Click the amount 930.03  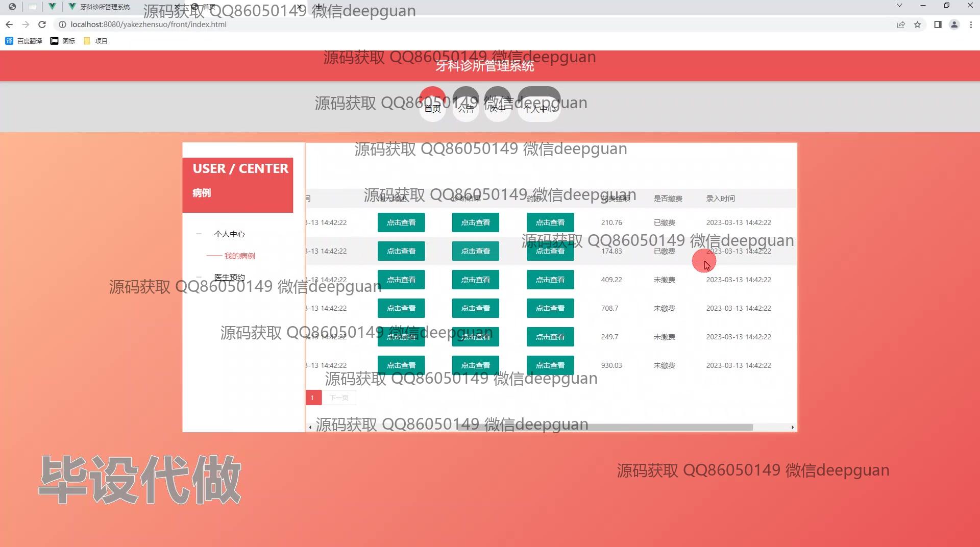(611, 365)
